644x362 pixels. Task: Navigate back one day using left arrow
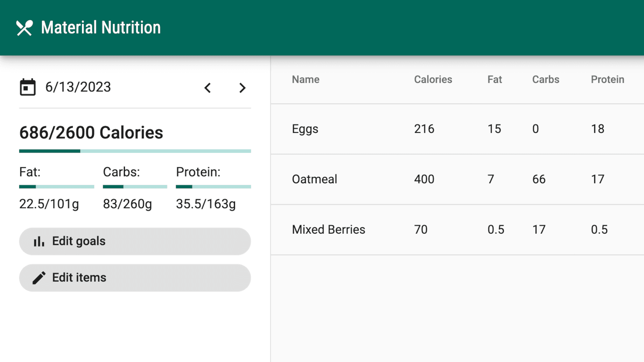[207, 88]
